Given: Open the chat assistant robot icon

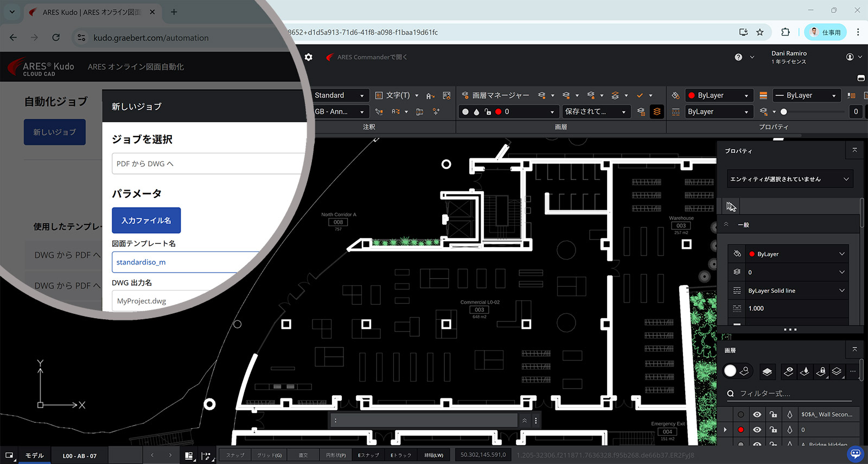Looking at the screenshot, I should tap(856, 453).
